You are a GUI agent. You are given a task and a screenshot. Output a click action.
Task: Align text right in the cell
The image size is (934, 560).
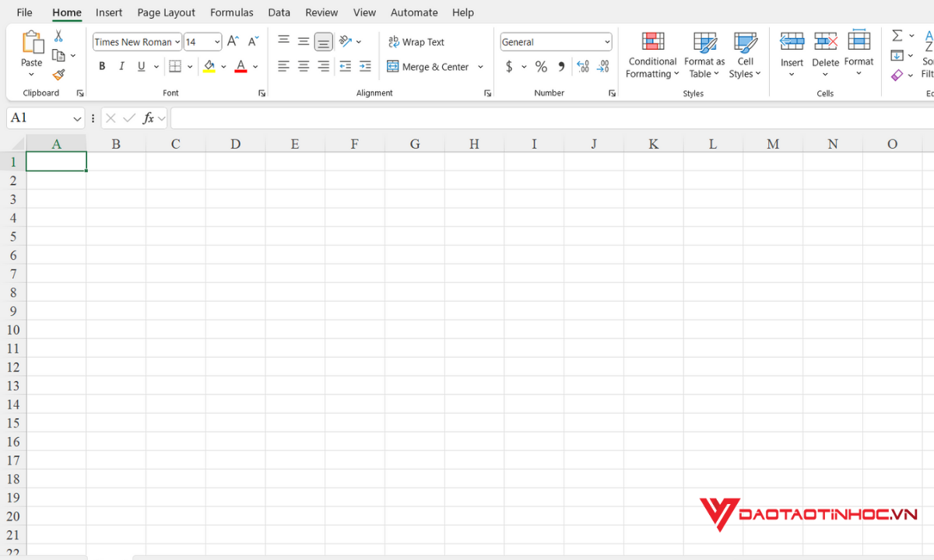324,67
